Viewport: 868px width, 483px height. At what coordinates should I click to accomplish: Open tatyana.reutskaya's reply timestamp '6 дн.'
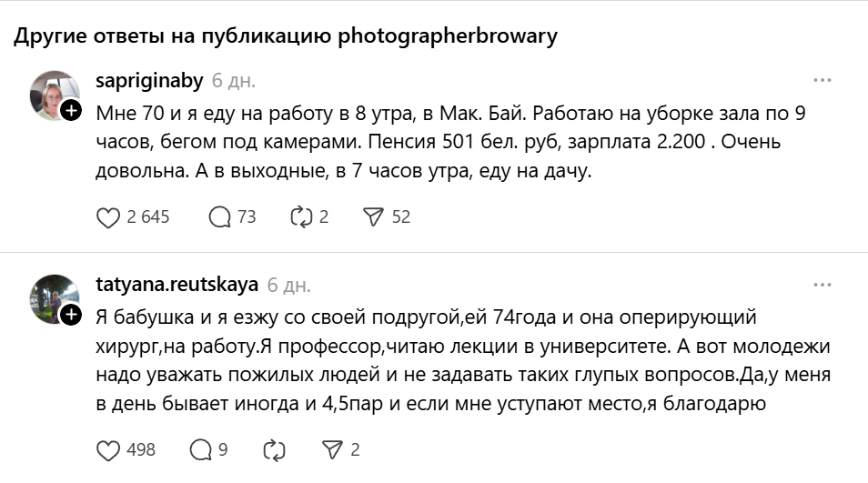tap(288, 284)
